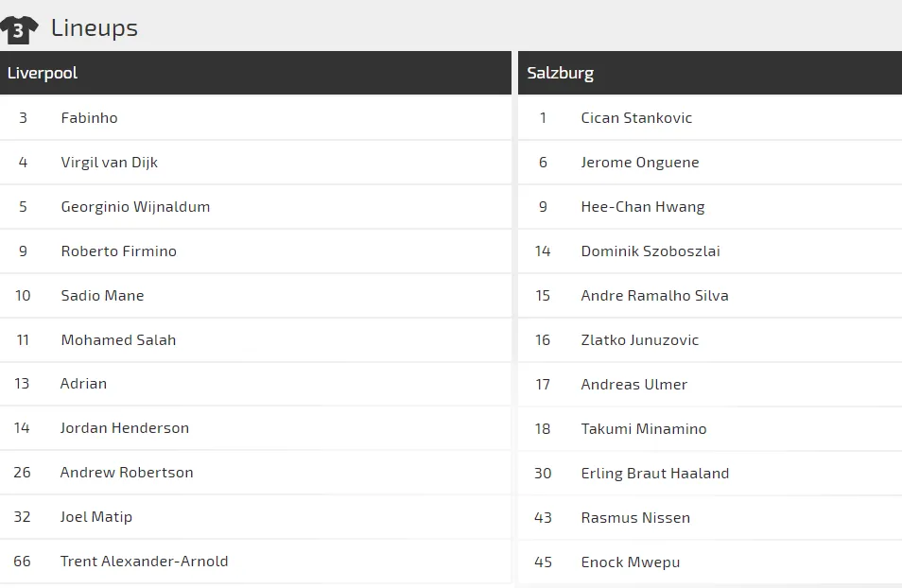The height and width of the screenshot is (588, 902).
Task: Open Dominik Szoboszlai's player entry
Action: click(x=650, y=251)
